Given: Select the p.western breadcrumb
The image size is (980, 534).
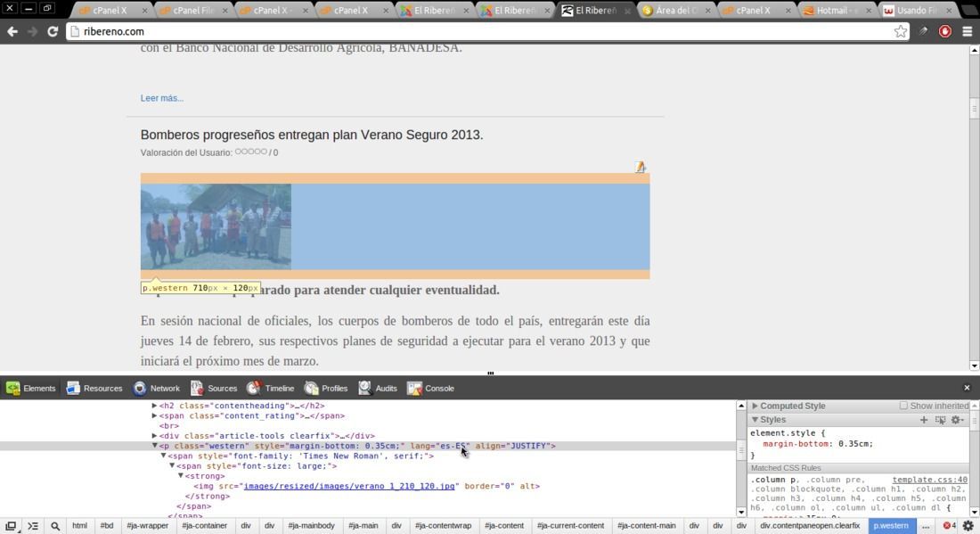Looking at the screenshot, I should 891,526.
